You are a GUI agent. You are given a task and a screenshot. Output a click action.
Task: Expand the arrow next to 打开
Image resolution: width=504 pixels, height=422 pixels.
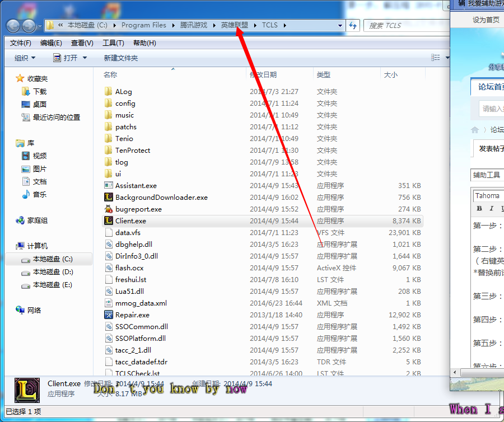pos(85,58)
